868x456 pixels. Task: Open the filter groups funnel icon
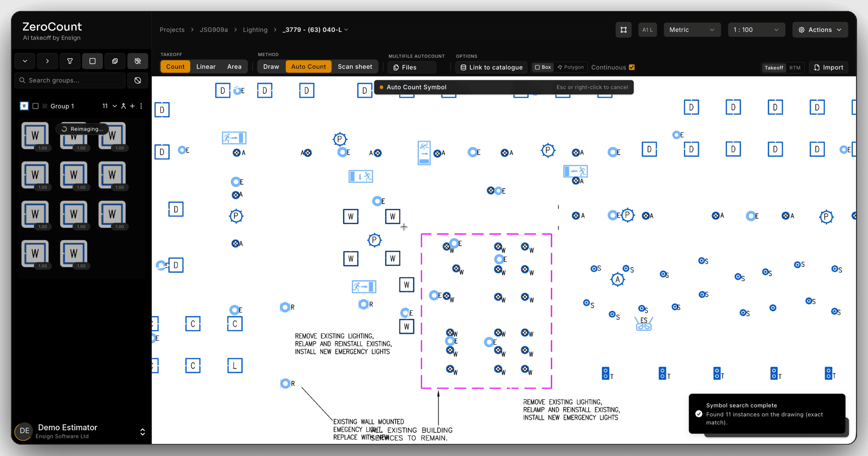click(70, 61)
